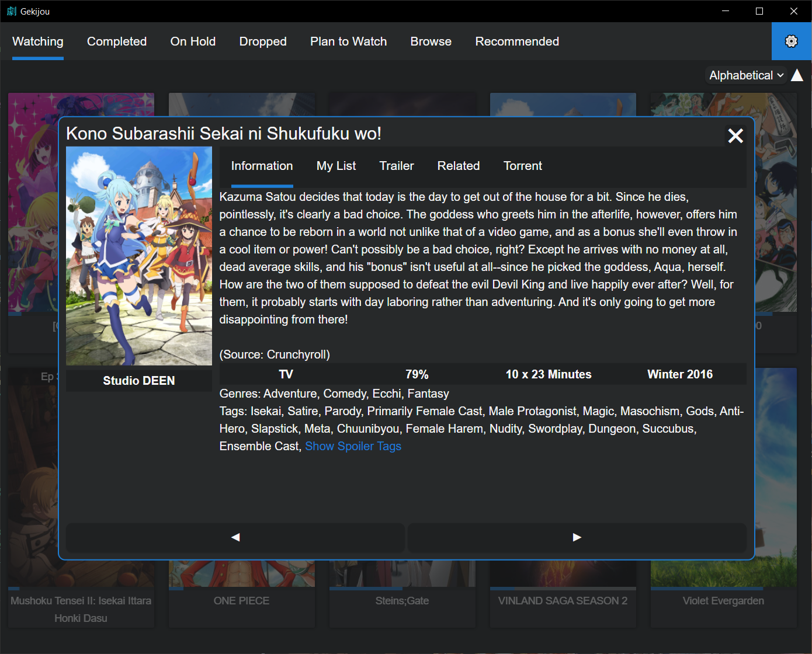Minimize the Gekijou window
Screen dimensions: 812x654
[726, 11]
